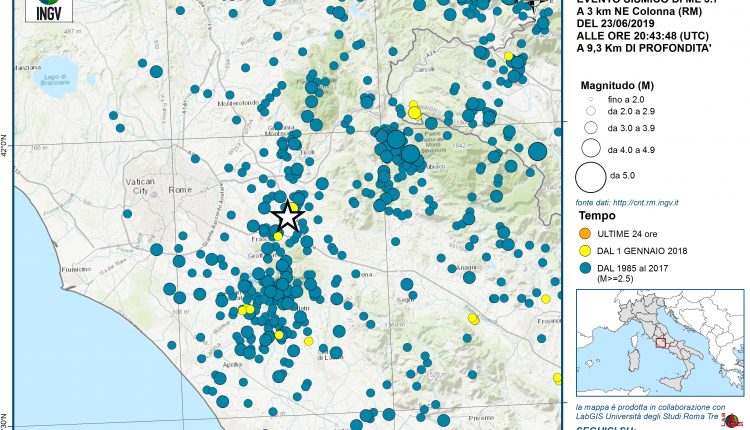Select yellow 'DAL 1 GENNAIO 2018' swatch
This screenshot has width=750, height=430.
(x=584, y=251)
